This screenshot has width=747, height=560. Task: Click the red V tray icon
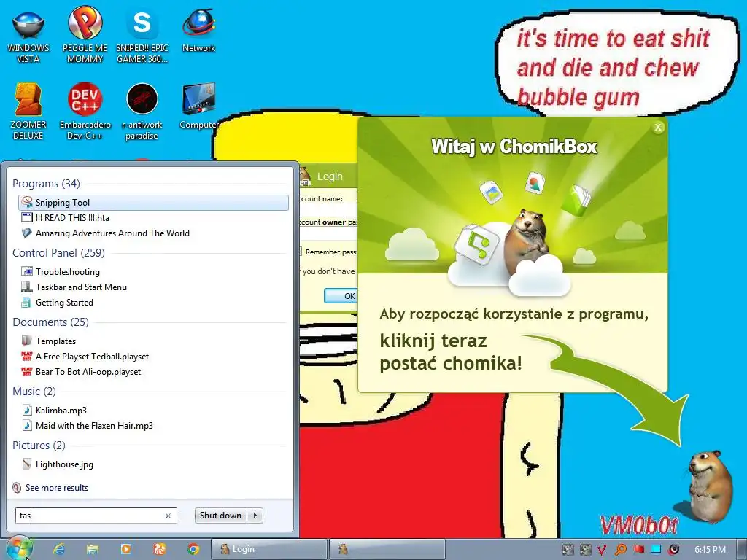[602, 550]
